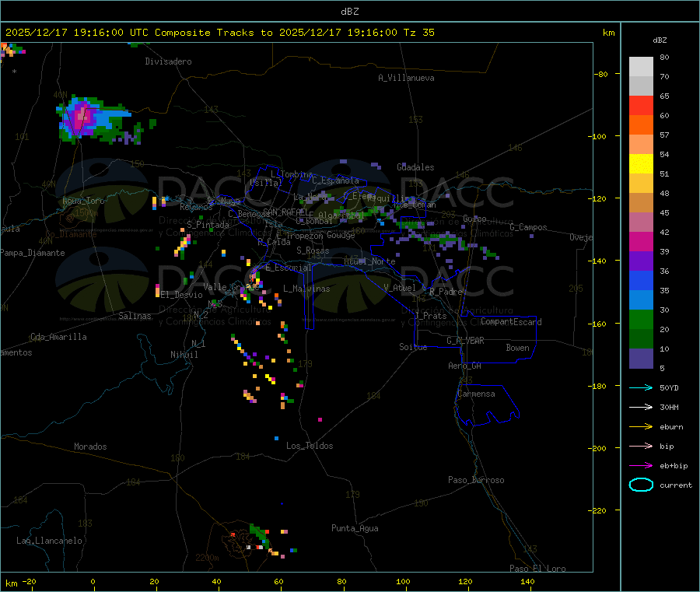The width and height of the screenshot is (700, 592).
Task: Click the yellow eburn arrow in legend
Action: pyautogui.click(x=641, y=426)
